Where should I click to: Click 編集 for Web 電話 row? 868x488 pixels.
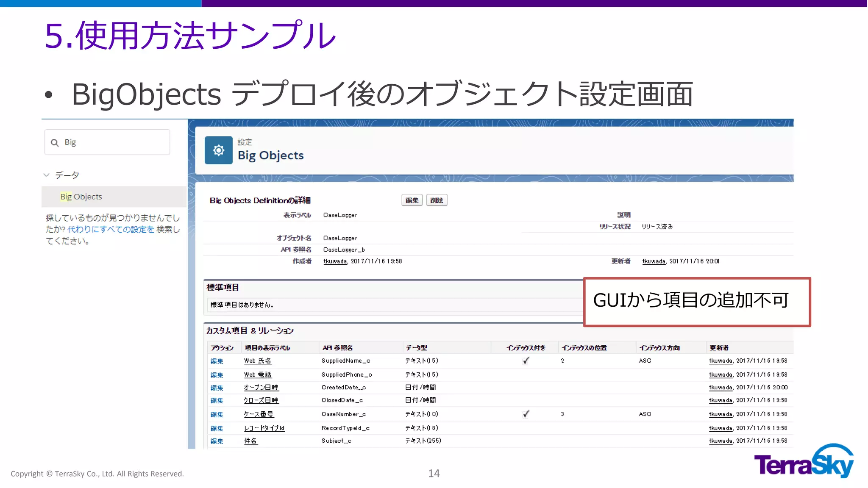click(x=217, y=375)
